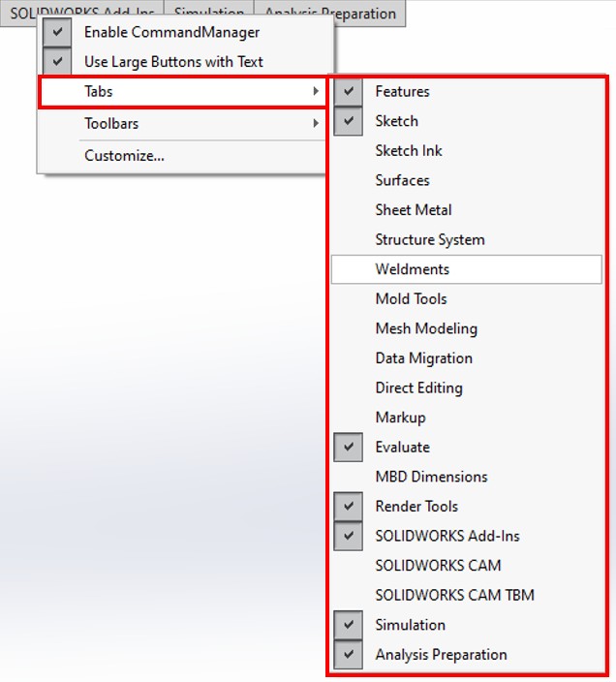Turn on the Mesh Modeling tab
Image resolution: width=616 pixels, height=682 pixels.
(x=426, y=329)
